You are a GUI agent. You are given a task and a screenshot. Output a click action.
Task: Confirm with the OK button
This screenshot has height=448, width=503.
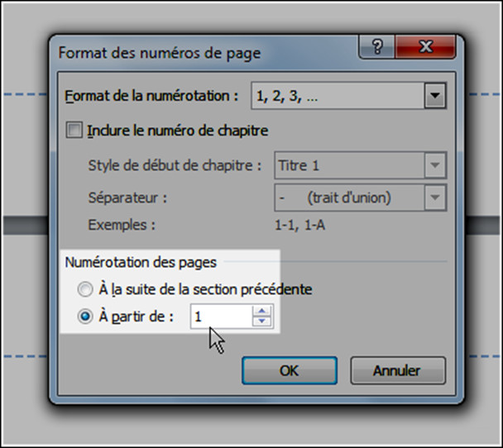click(289, 370)
